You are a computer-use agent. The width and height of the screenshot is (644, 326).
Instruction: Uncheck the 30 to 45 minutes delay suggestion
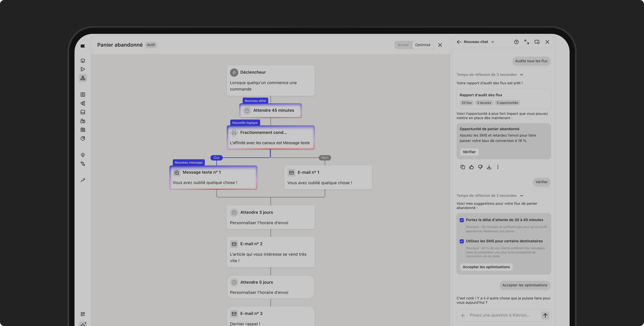point(462,220)
